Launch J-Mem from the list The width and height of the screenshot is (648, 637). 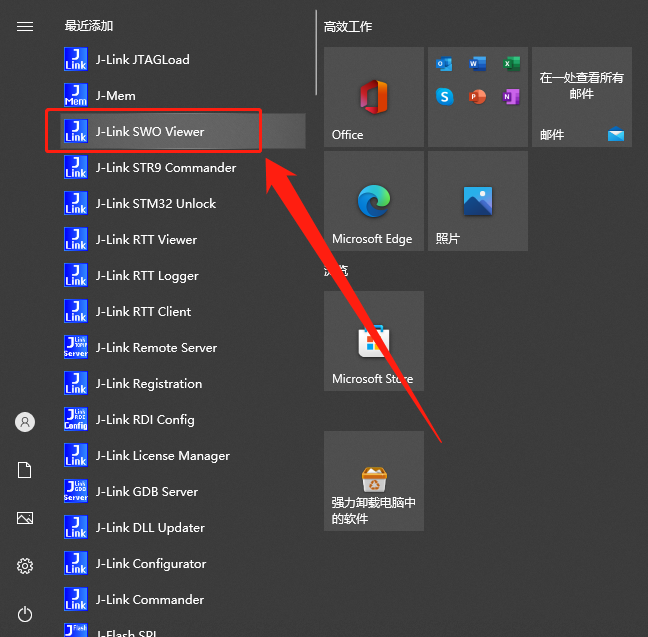point(183,95)
